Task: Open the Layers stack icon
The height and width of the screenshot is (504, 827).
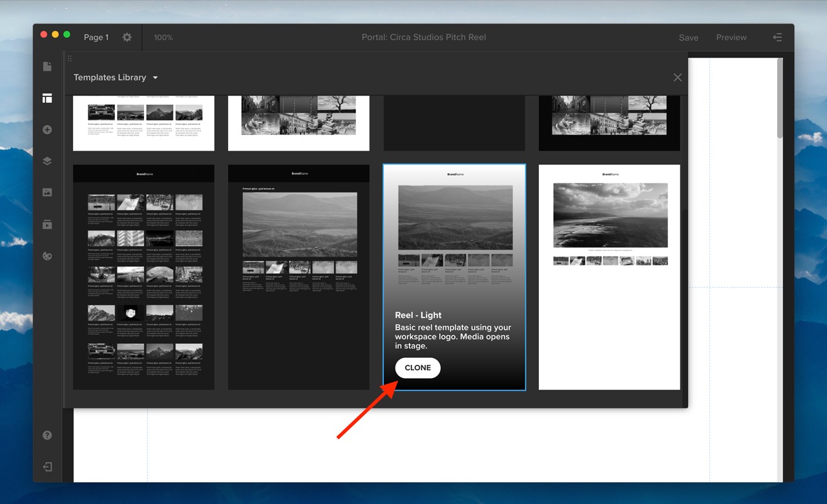Action: [x=47, y=162]
